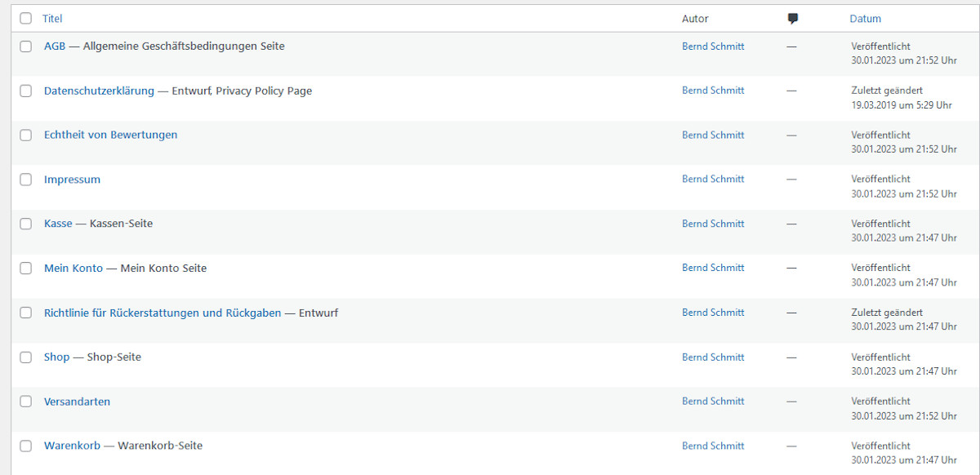Click the comments bubble column icon
Screen dimensions: 980x475
pos(792,19)
